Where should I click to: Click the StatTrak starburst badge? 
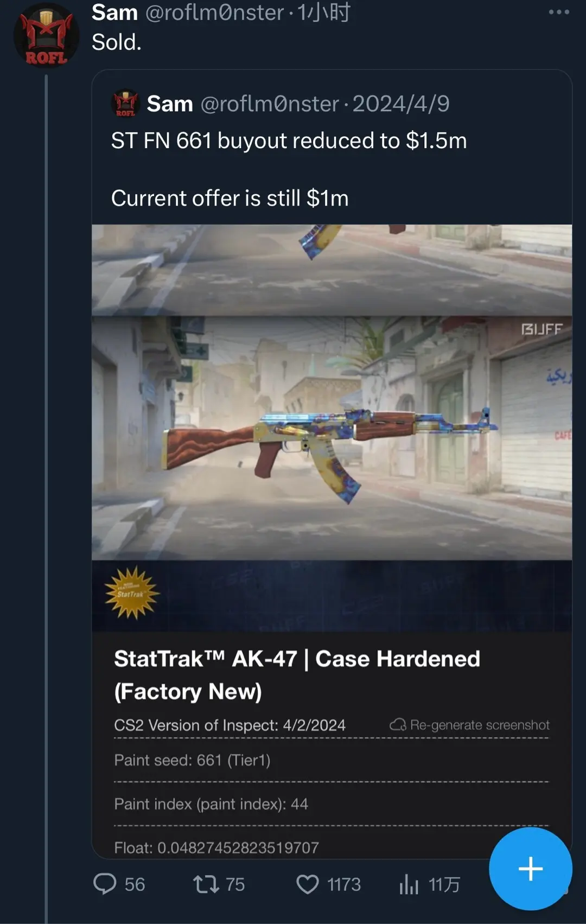pyautogui.click(x=132, y=592)
